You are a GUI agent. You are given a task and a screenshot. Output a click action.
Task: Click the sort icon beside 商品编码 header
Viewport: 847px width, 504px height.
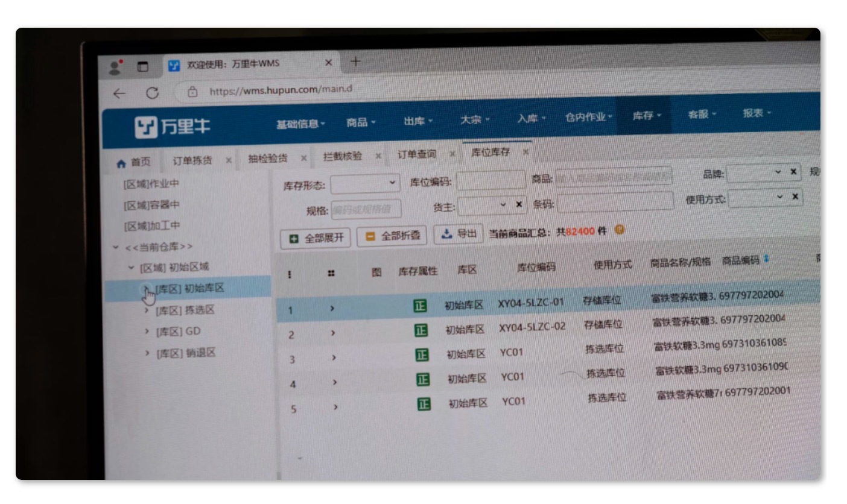[766, 259]
